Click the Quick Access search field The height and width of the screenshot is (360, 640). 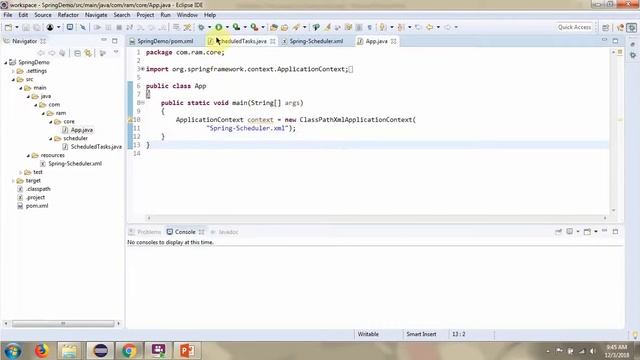pos(574,27)
